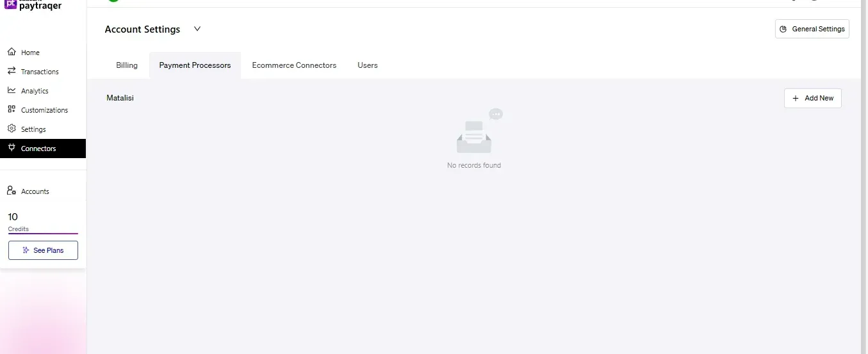The height and width of the screenshot is (354, 868).
Task: Click the plus icon in Add New
Action: click(796, 98)
